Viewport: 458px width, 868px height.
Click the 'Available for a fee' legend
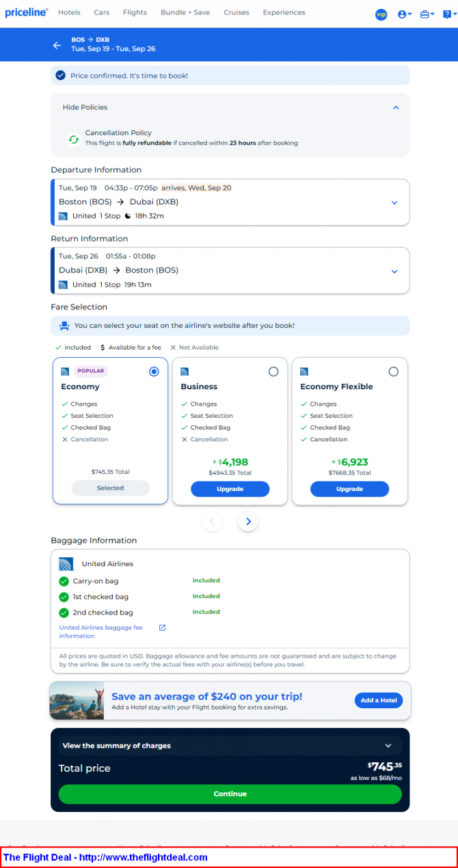(131, 348)
